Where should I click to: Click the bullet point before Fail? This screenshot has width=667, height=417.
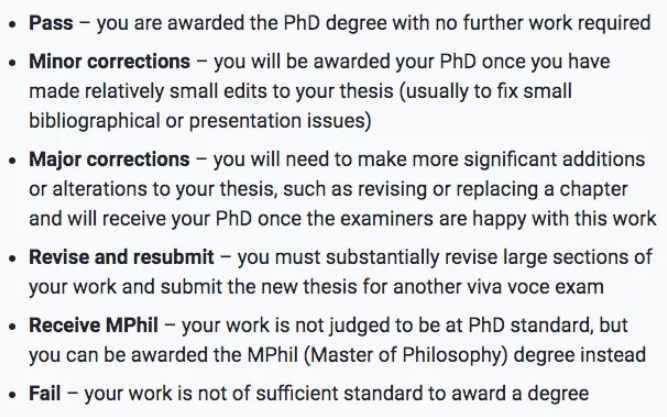(x=12, y=395)
